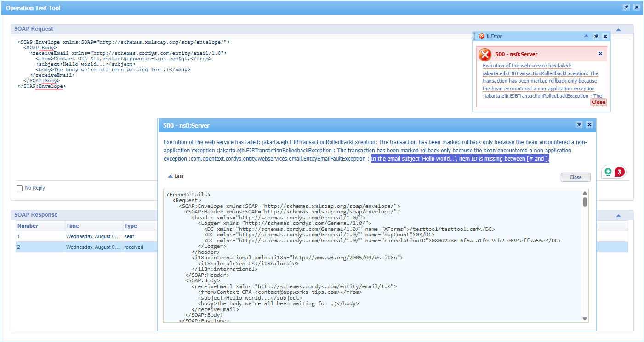Viewport: 644px width, 342px height.
Task: Click the green suggestions badge showing 3
Action: [x=614, y=172]
